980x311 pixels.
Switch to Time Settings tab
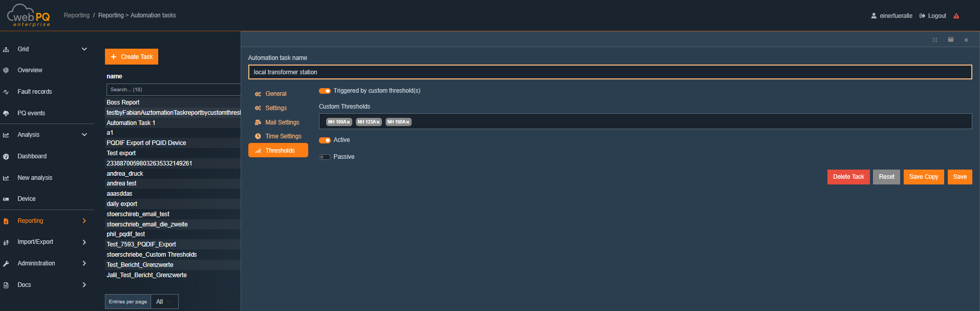point(278,136)
